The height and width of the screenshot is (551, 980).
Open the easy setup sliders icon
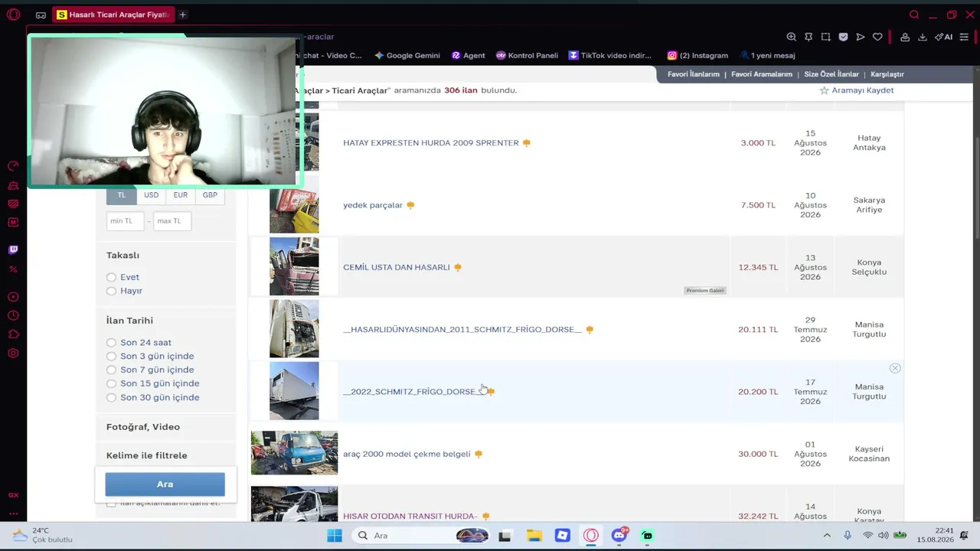(964, 37)
